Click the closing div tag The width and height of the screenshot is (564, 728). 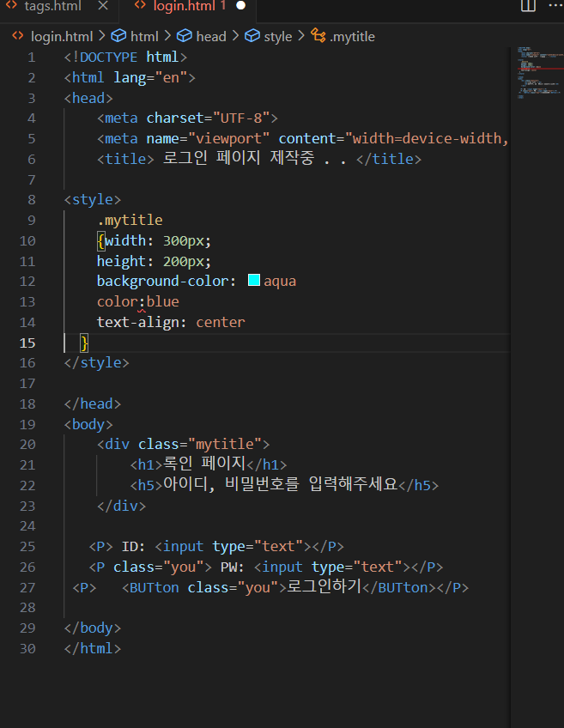click(121, 506)
